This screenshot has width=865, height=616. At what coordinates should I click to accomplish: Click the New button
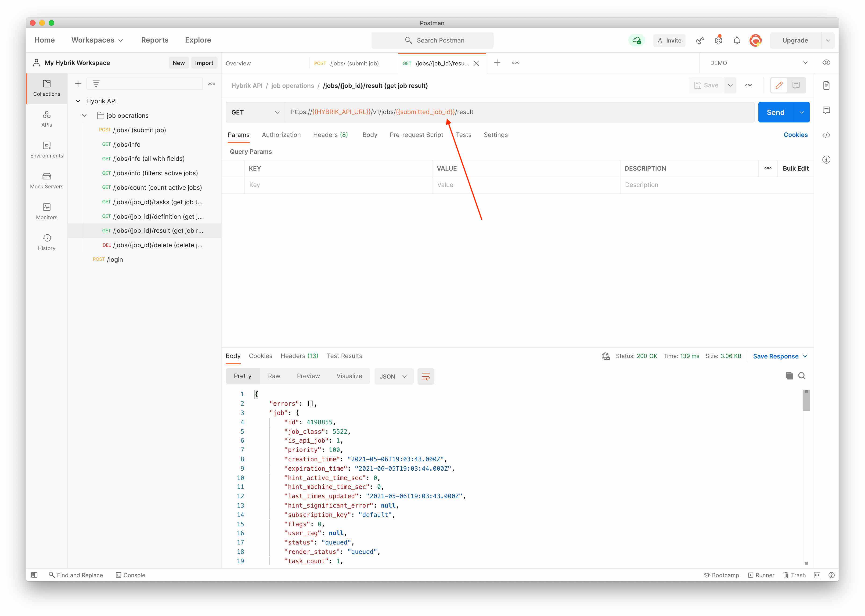coord(179,63)
